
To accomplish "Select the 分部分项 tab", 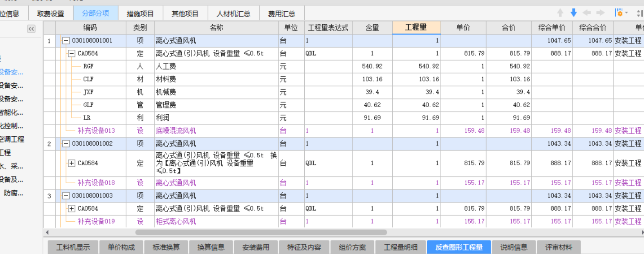I will click(x=96, y=13).
